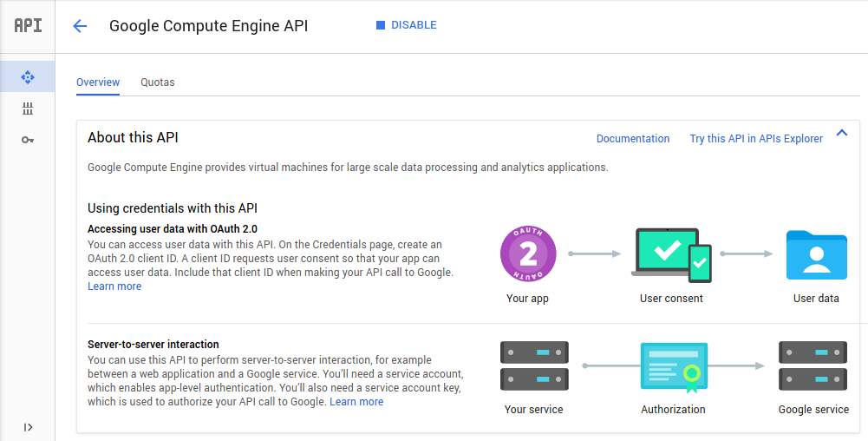Switch to the Quotas tab

pos(157,82)
